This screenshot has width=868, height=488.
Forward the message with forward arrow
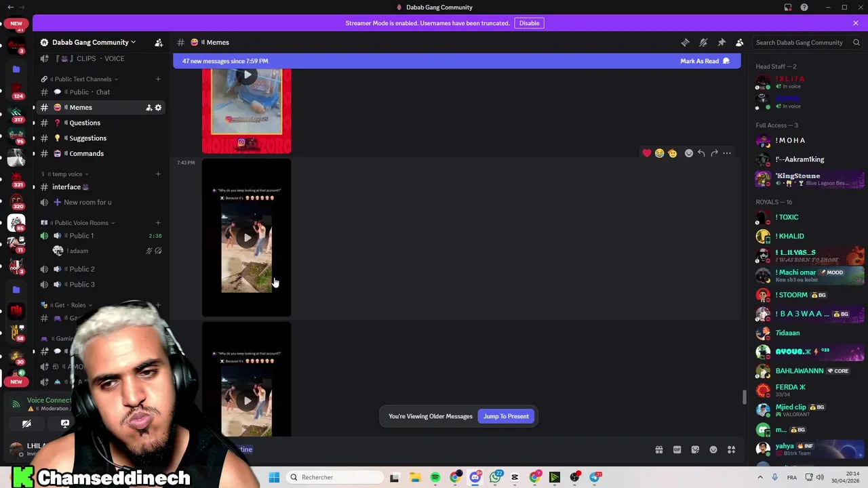point(714,153)
